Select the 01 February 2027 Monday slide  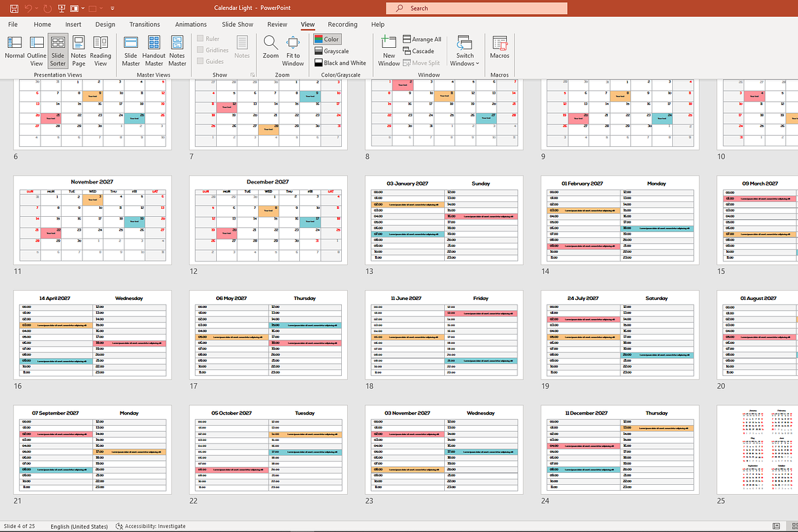[x=620, y=220]
